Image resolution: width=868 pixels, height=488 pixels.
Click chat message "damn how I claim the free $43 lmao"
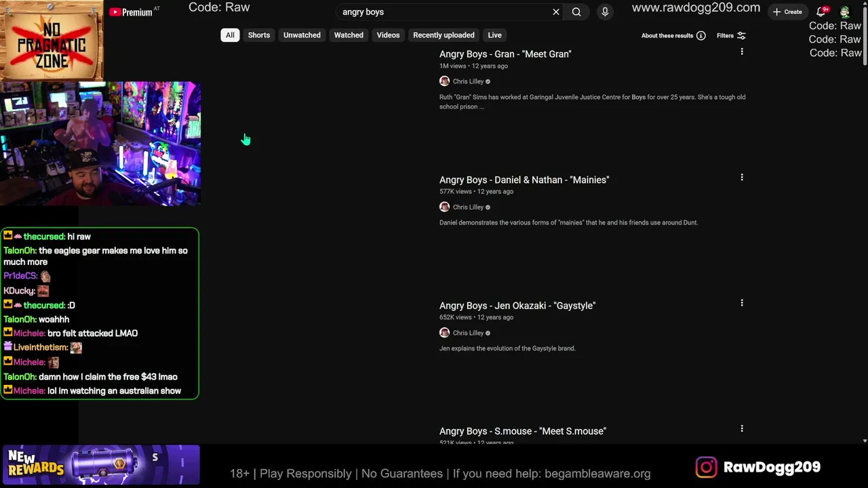coord(108,377)
